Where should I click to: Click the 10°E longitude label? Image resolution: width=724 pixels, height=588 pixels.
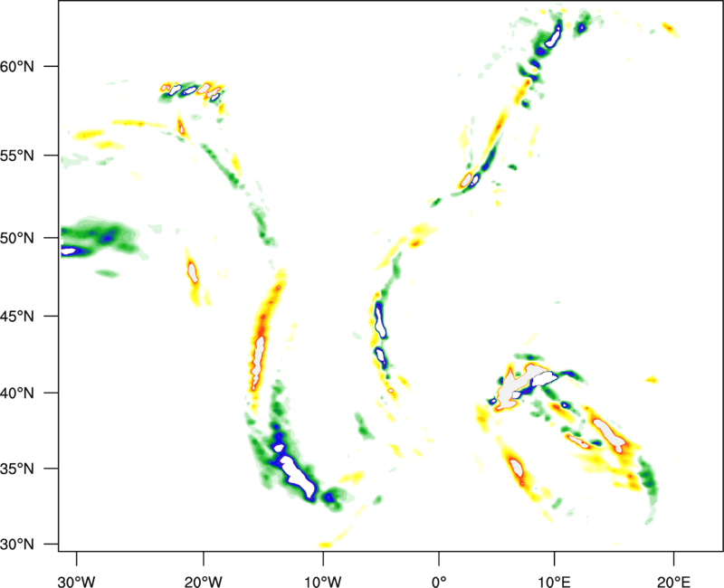(554, 582)
